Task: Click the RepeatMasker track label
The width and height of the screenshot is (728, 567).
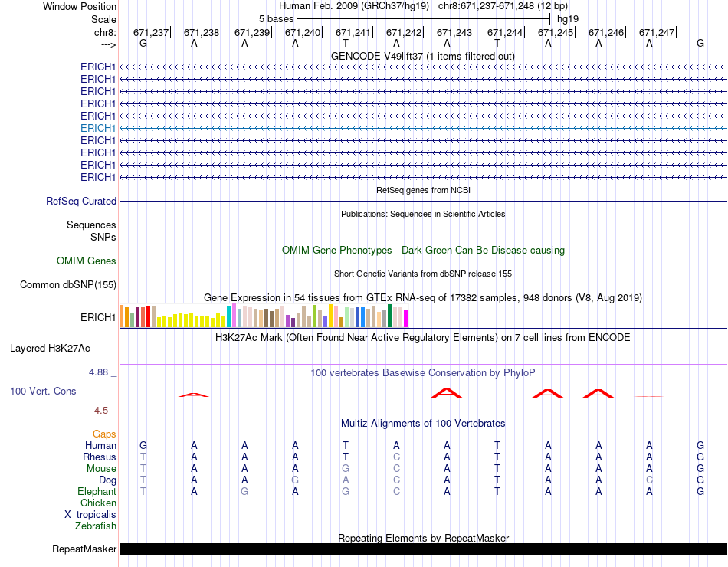Action: (84, 549)
